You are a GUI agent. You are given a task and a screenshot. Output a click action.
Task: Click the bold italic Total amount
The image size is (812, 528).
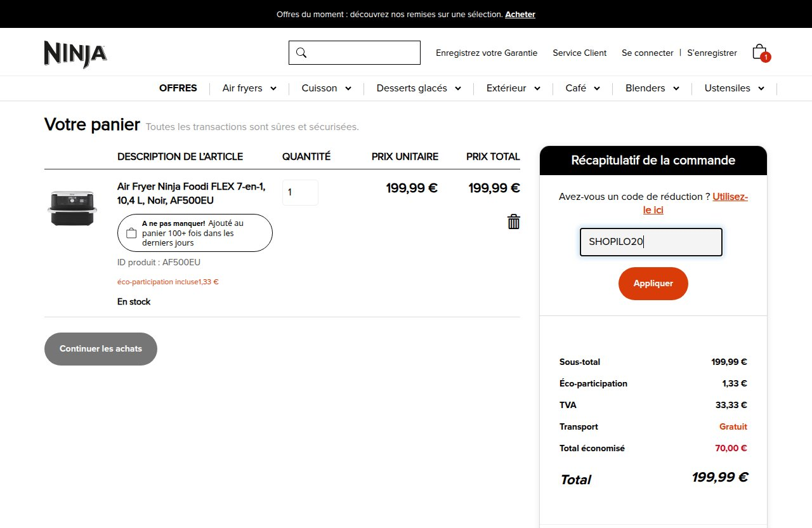pyautogui.click(x=720, y=477)
